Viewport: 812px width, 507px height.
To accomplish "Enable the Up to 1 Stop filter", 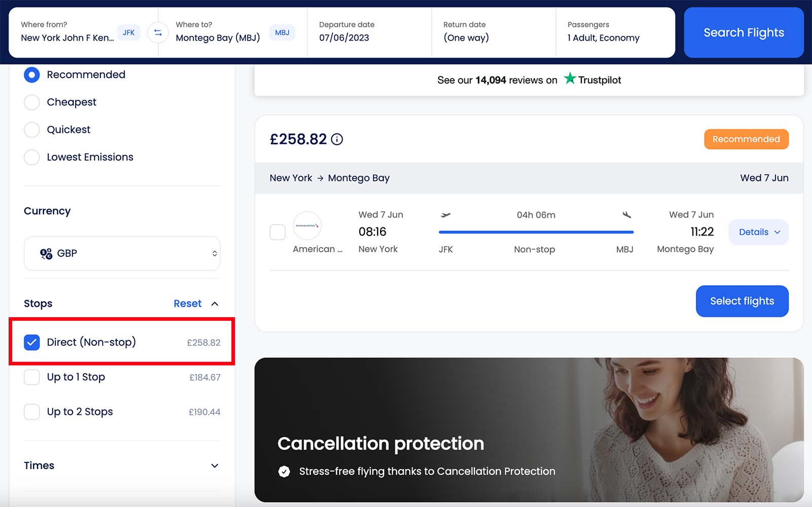I will coord(32,377).
